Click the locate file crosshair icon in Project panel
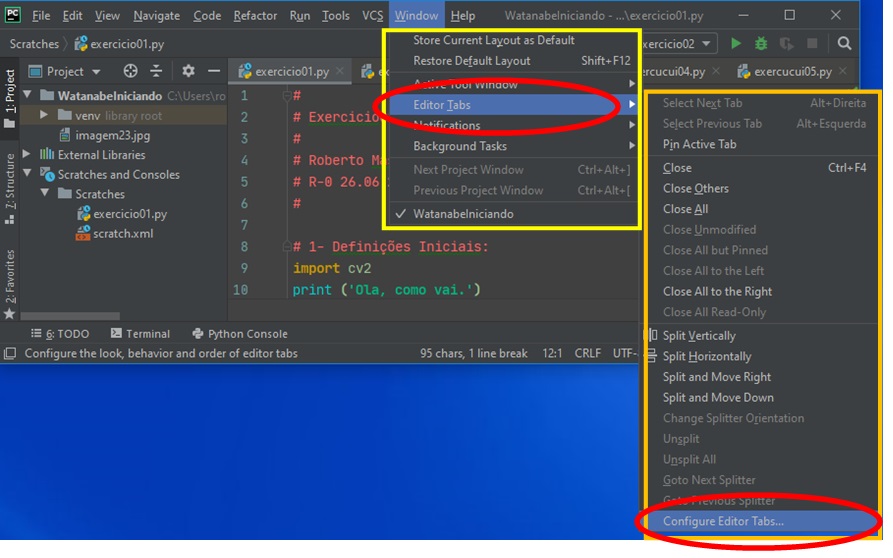The width and height of the screenshot is (893, 558). point(130,71)
